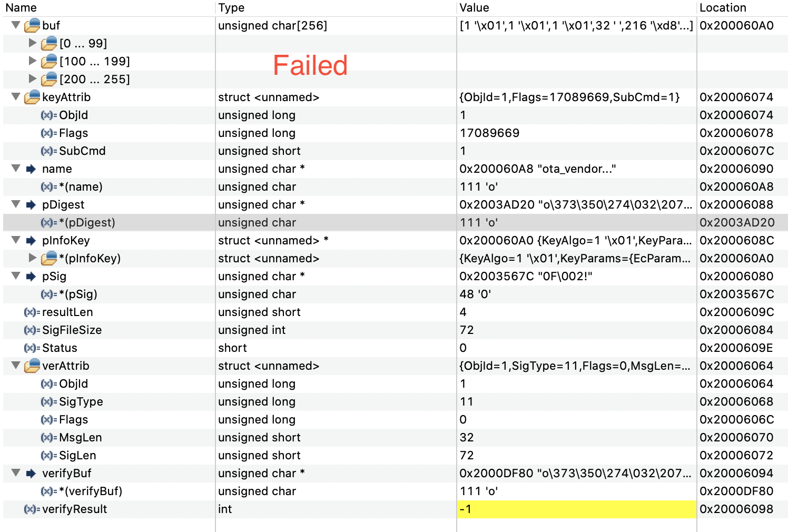Click the Value column header
The height and width of the screenshot is (532, 788).
[x=474, y=7]
